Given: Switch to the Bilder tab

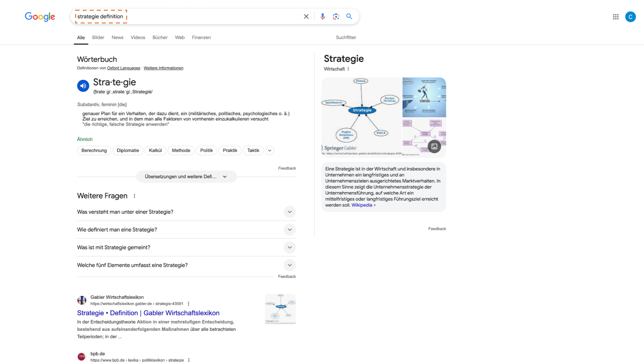Looking at the screenshot, I should click(x=98, y=38).
